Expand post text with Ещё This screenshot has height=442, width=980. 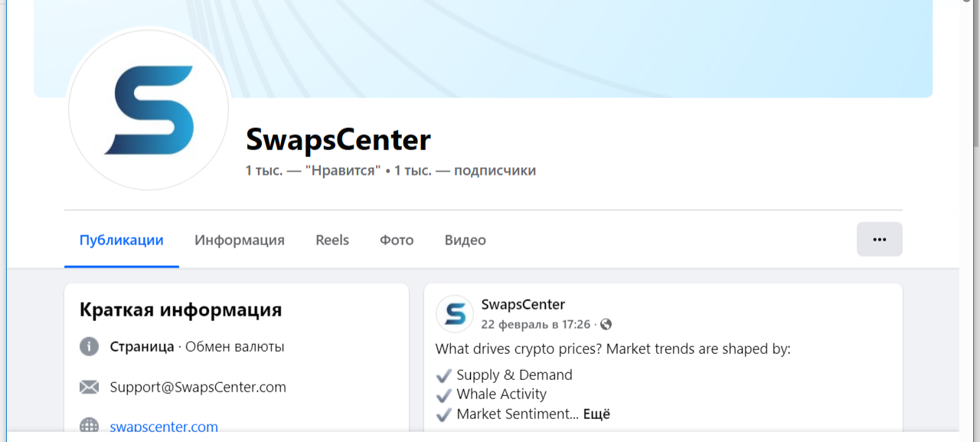click(x=596, y=414)
